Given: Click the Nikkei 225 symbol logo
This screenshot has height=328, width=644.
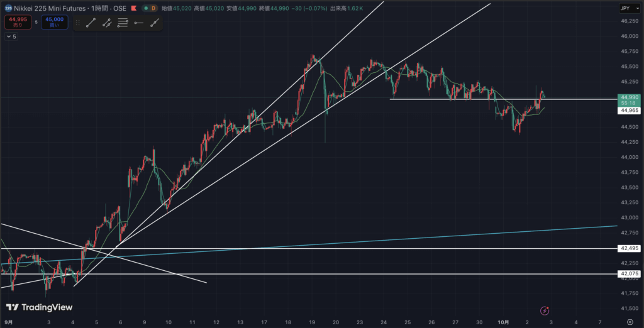Looking at the screenshot, I should (8, 8).
